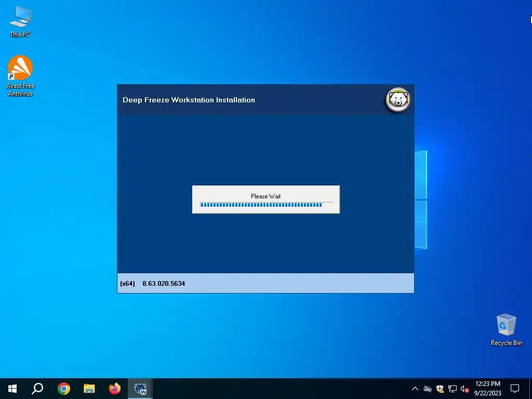Select the Recycle Bin desktop icon
532x399 pixels.
pos(506,330)
